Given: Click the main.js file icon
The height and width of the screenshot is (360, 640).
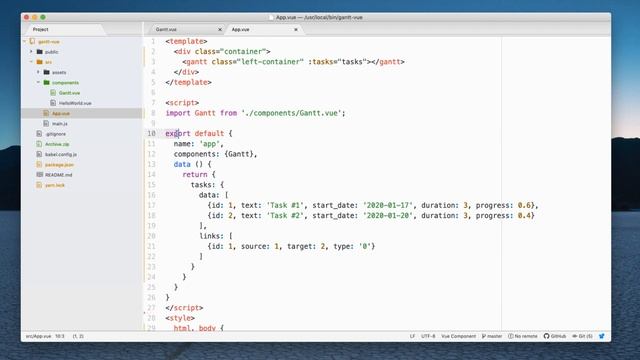Looking at the screenshot, I should tap(46, 123).
